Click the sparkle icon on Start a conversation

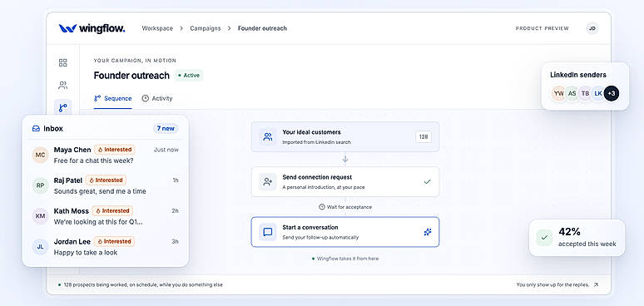(428, 232)
